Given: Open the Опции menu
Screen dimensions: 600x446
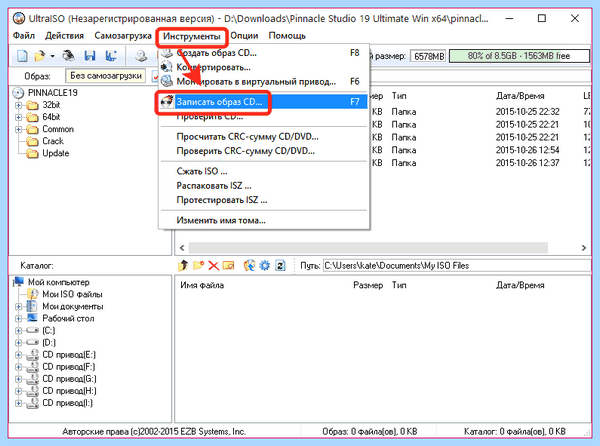Looking at the screenshot, I should click(244, 36).
